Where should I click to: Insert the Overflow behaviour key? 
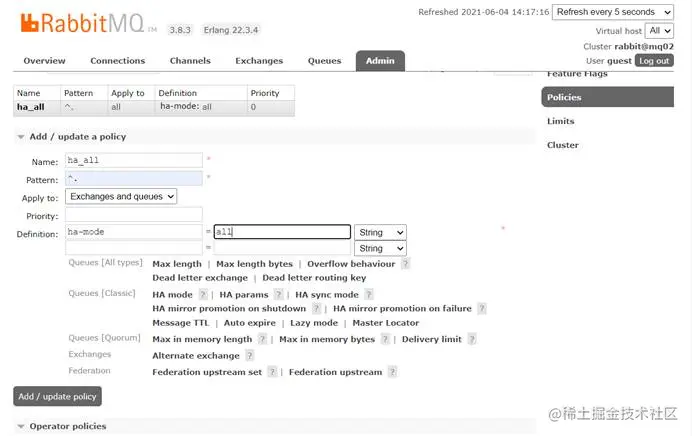pyautogui.click(x=351, y=264)
